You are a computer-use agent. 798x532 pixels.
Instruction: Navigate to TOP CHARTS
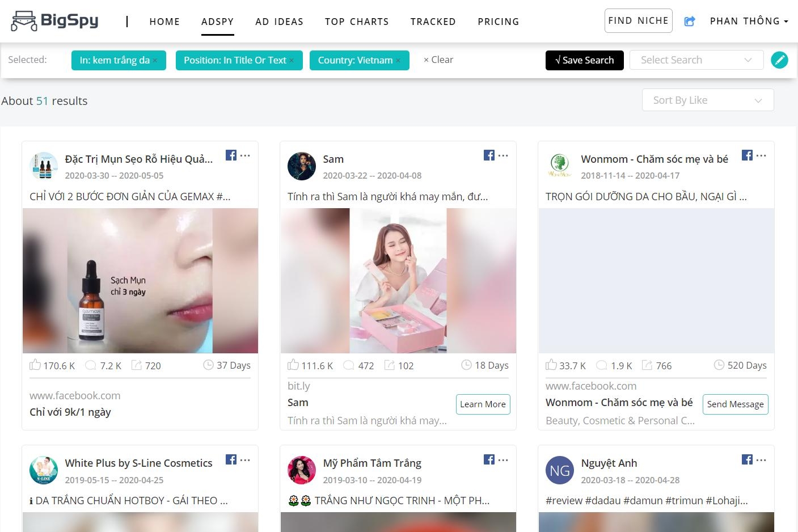point(357,22)
